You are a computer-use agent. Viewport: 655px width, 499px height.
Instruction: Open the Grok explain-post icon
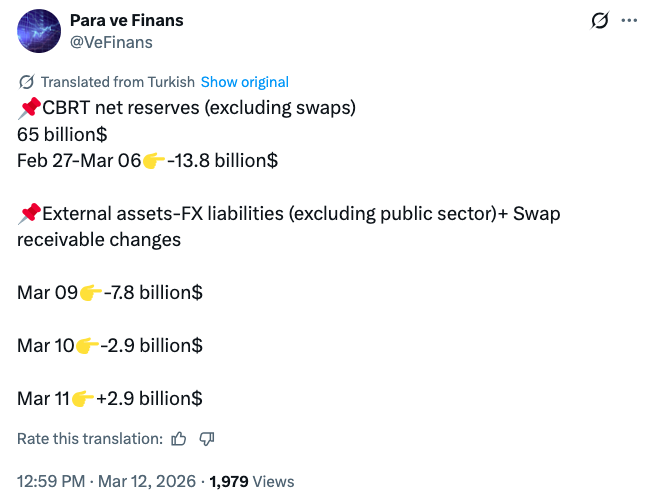[601, 21]
